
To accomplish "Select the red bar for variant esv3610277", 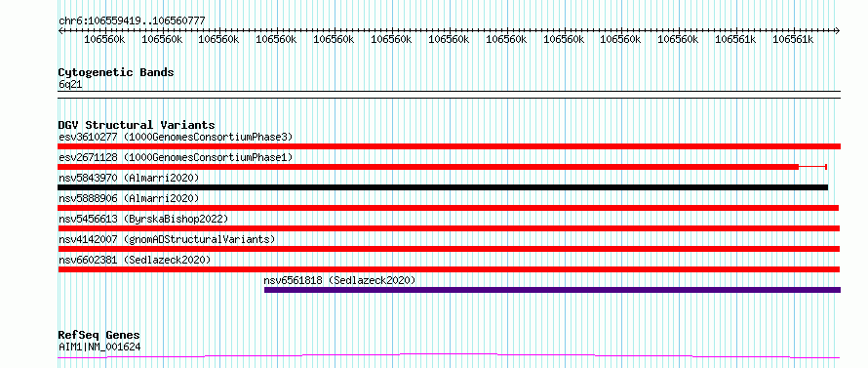I will pyautogui.click(x=450, y=146).
